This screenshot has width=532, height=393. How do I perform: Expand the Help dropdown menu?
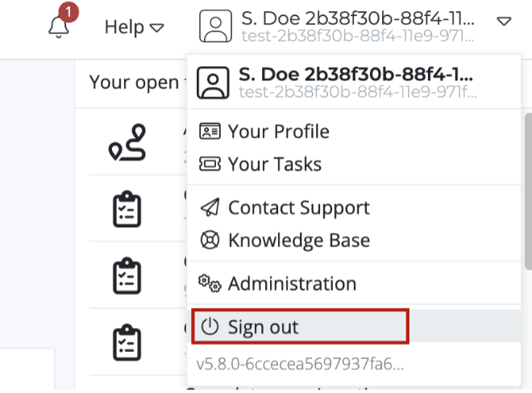click(134, 27)
